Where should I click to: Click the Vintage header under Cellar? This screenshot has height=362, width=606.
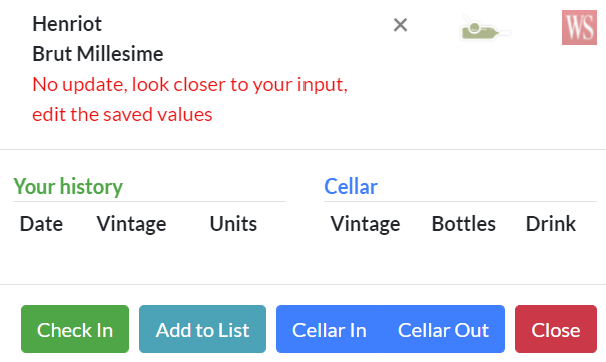point(365,224)
